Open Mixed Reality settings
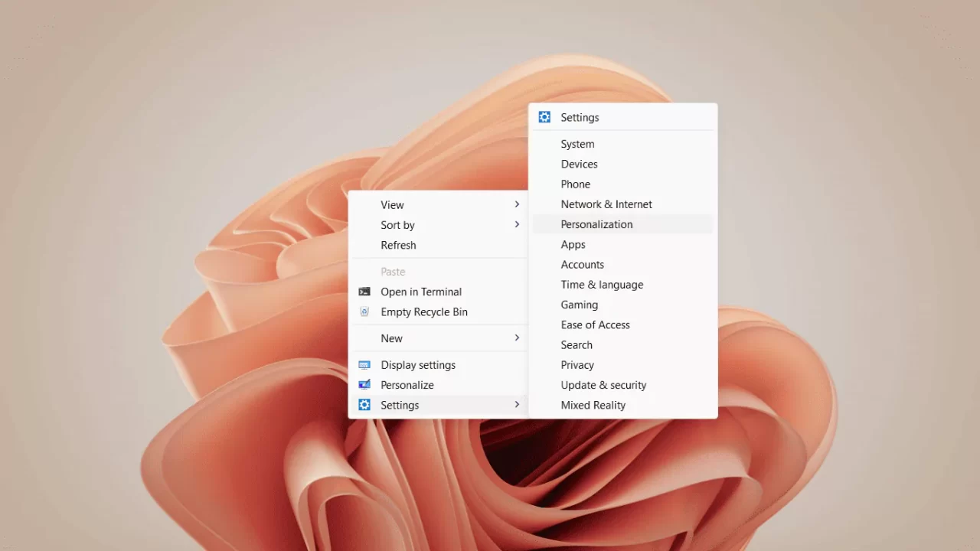 pos(593,405)
